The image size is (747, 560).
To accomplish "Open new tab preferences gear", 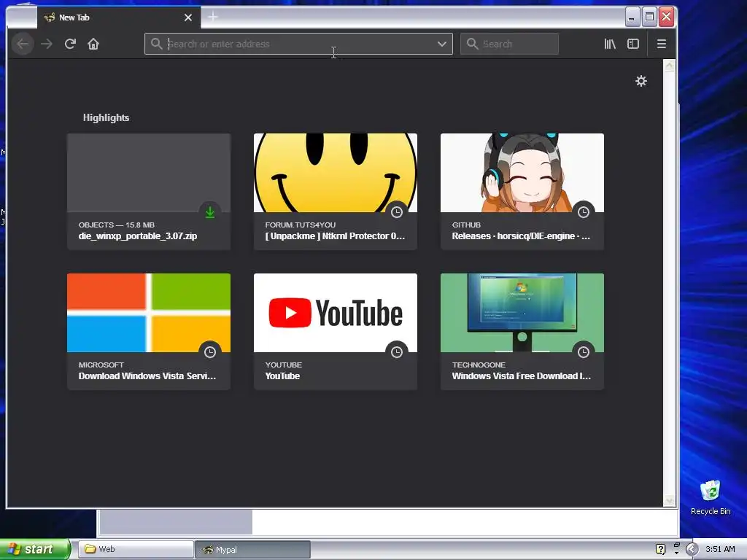I will (x=641, y=81).
